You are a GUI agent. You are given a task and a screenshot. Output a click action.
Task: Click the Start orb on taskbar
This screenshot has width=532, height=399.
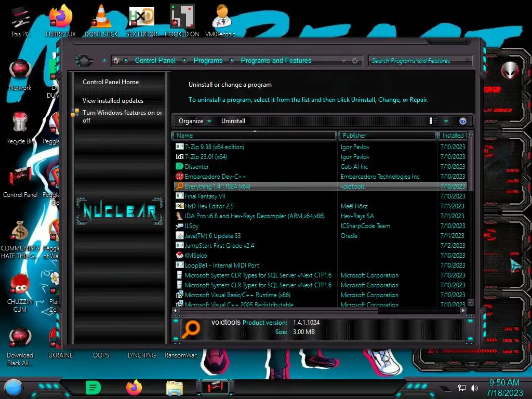[14, 388]
